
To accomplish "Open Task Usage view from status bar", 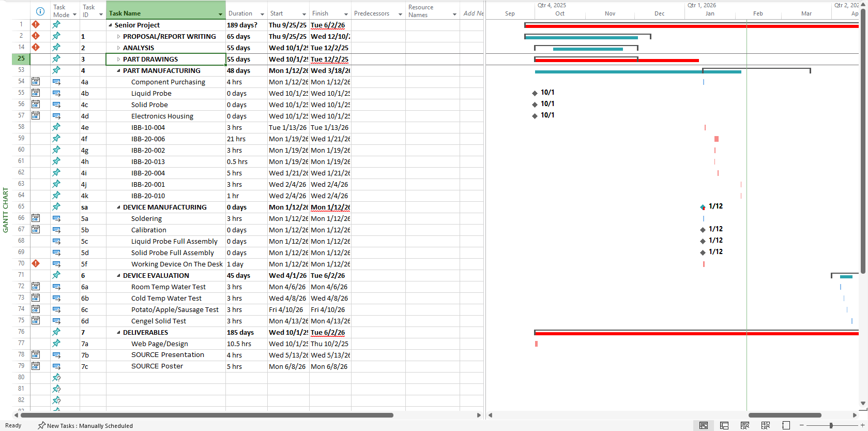I will click(724, 425).
